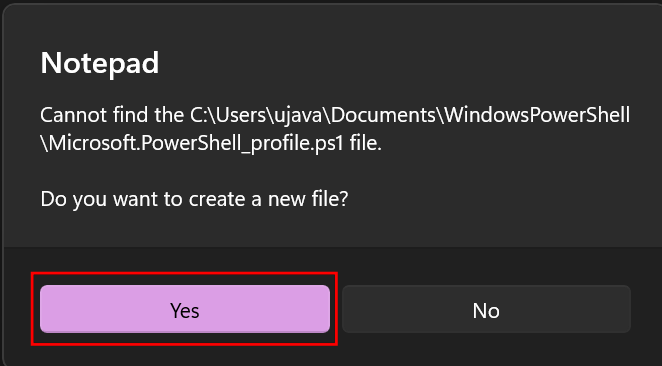Viewport: 662px width, 366px height.
Task: Click the C:\Users\ujava path text
Action: [x=257, y=115]
